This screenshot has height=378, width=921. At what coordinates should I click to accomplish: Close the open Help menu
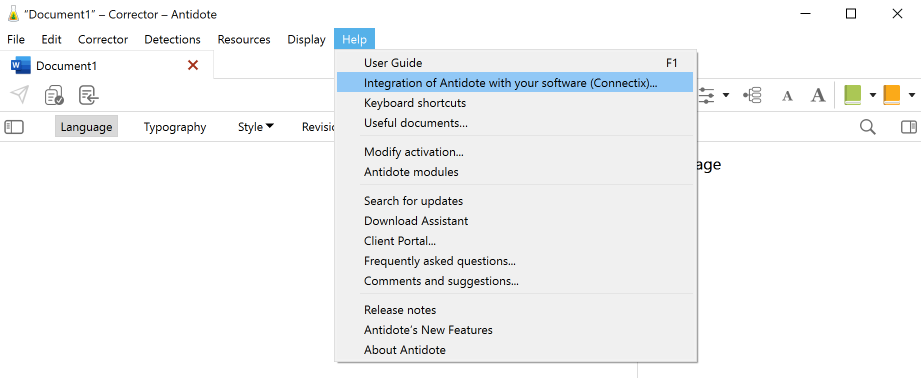(x=354, y=39)
